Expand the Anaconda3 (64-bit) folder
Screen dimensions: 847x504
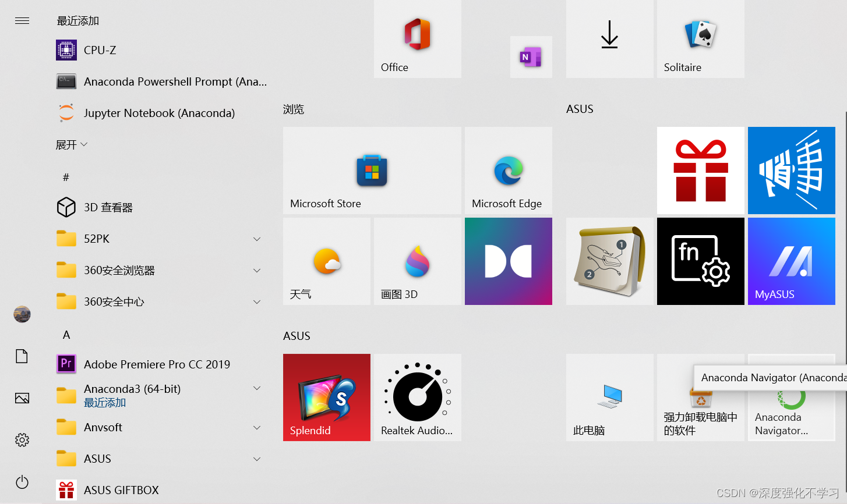click(x=161, y=396)
